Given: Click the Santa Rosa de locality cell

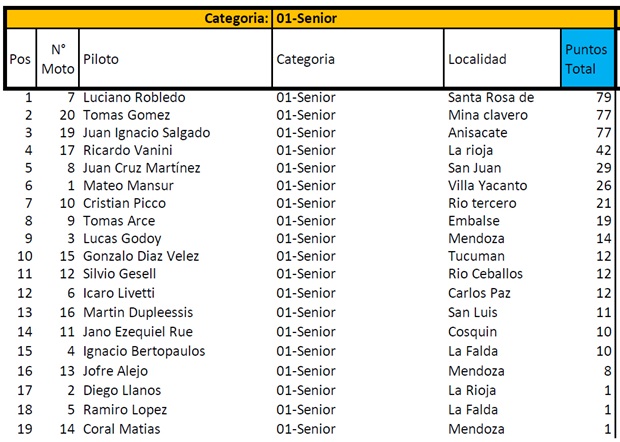Looking at the screenshot, I should 491,98.
